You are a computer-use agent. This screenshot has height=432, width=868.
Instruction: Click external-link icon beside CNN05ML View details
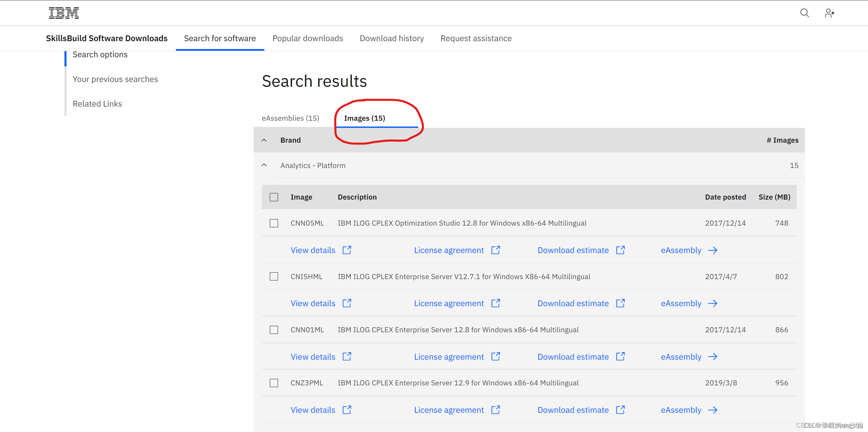click(347, 250)
